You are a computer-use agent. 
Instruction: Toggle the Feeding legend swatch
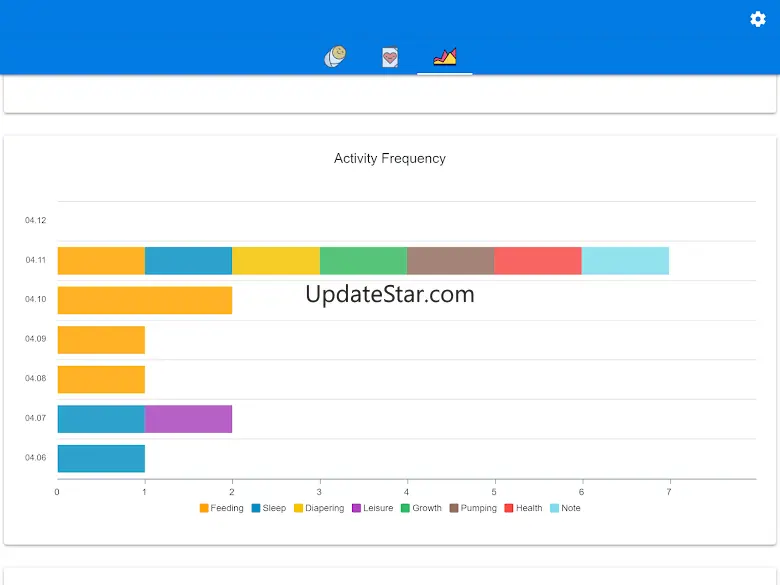pyautogui.click(x=204, y=508)
